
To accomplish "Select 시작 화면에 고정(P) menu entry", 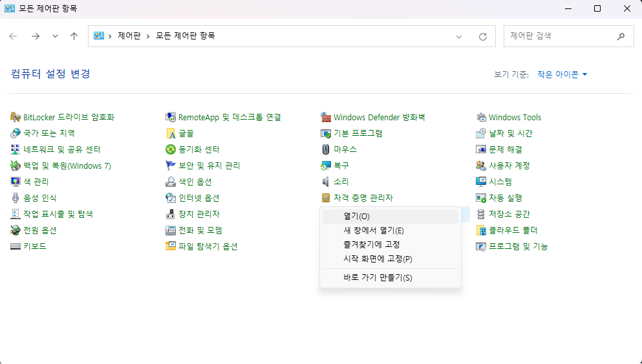I will (x=391, y=259).
